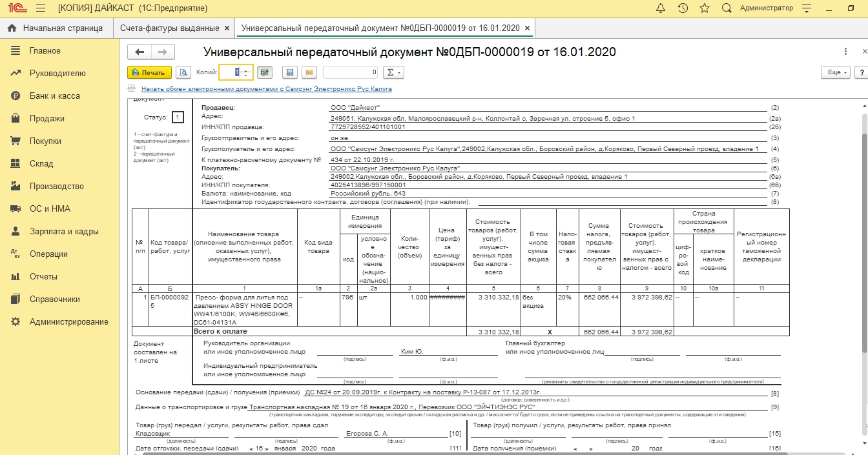Open the notifications bell

click(661, 8)
